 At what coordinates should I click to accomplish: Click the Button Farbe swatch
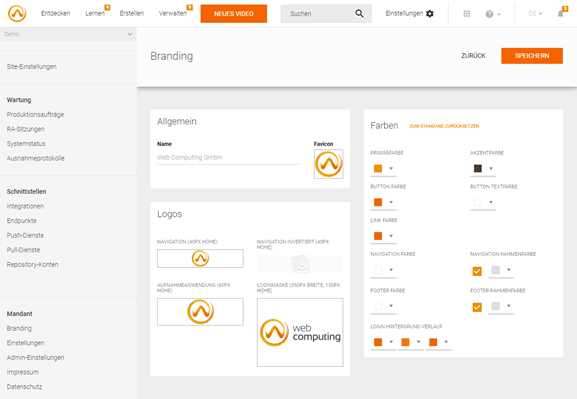point(378,202)
